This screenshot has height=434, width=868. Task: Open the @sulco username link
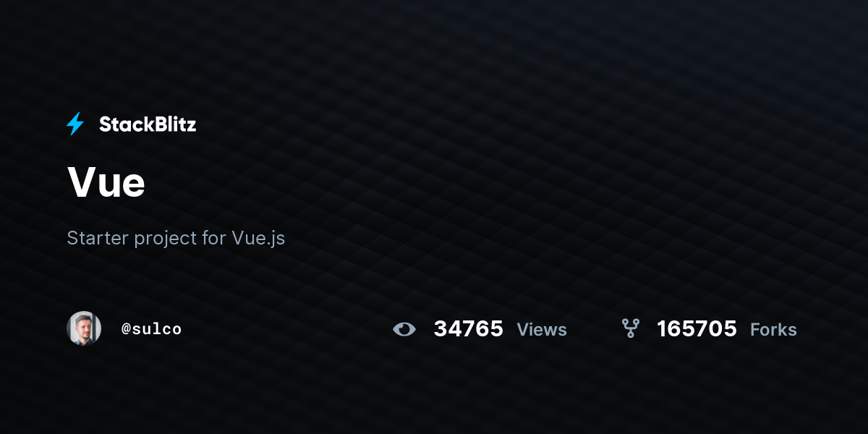coord(151,329)
